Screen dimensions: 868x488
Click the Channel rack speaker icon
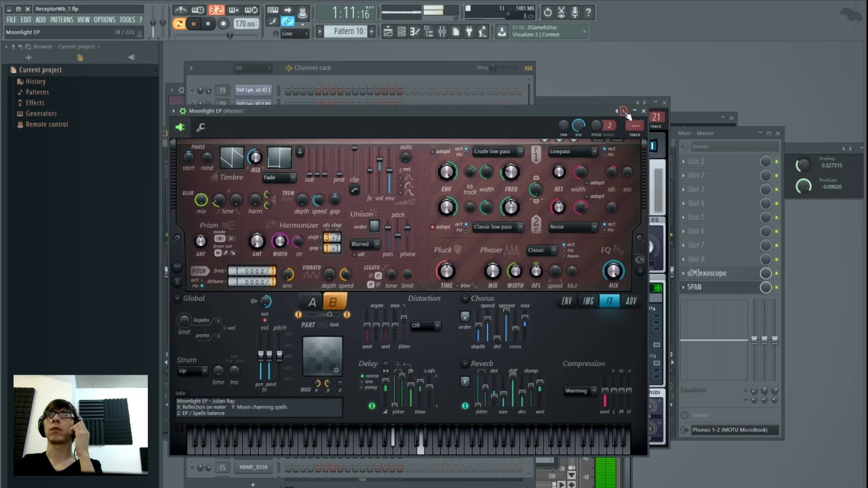point(289,68)
